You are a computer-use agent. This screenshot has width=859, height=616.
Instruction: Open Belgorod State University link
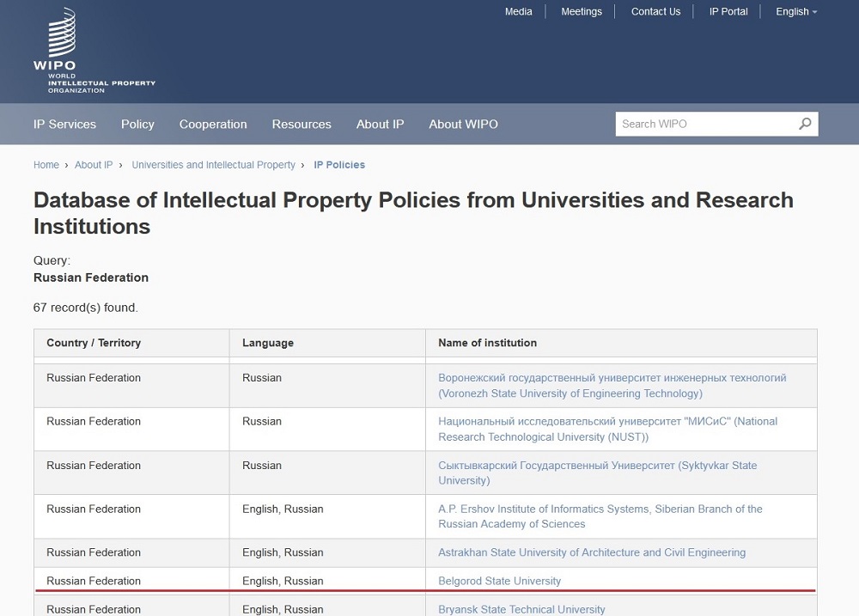coord(499,581)
